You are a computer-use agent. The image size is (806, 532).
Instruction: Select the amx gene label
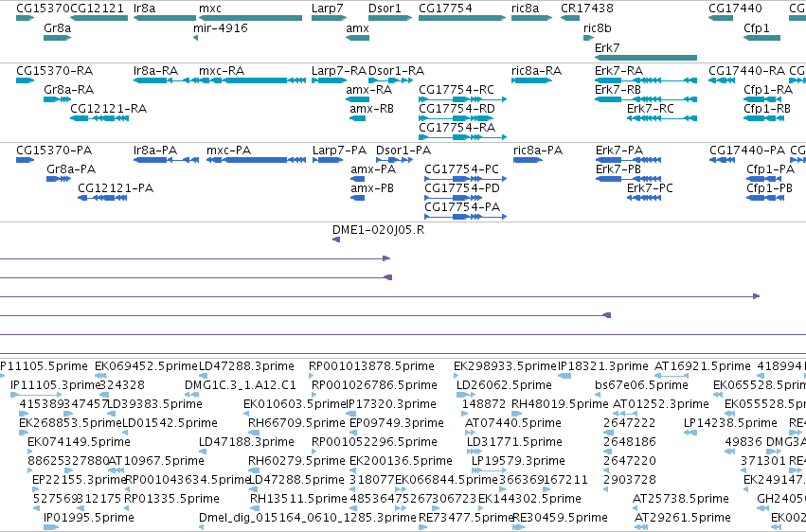[x=357, y=28]
